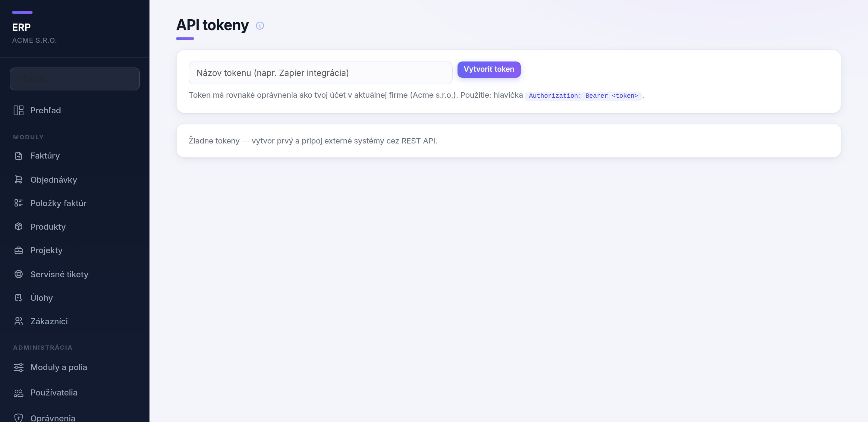Click the Objednávky cart icon
Image resolution: width=868 pixels, height=422 pixels.
(x=18, y=180)
